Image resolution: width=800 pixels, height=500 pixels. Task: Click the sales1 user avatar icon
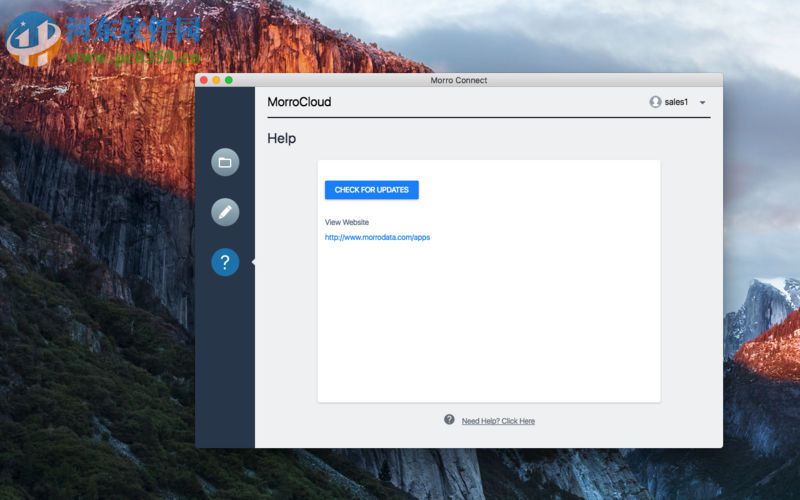click(655, 102)
